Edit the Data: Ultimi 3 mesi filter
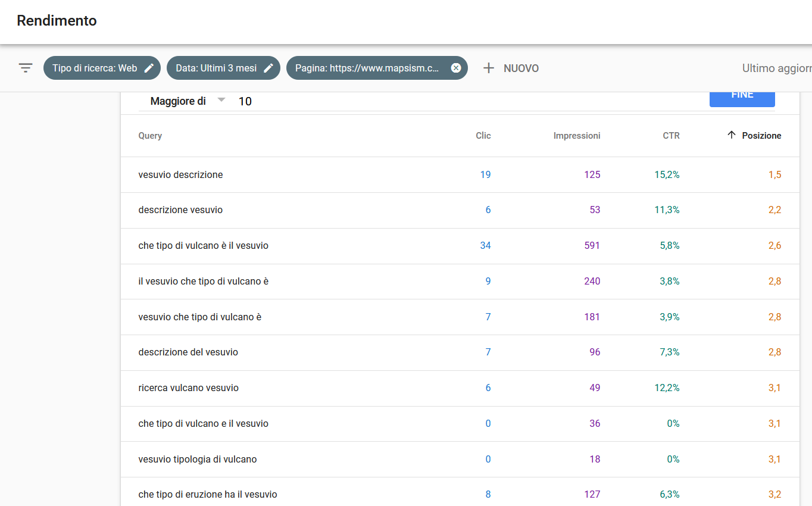This screenshot has width=812, height=506. pyautogui.click(x=268, y=68)
